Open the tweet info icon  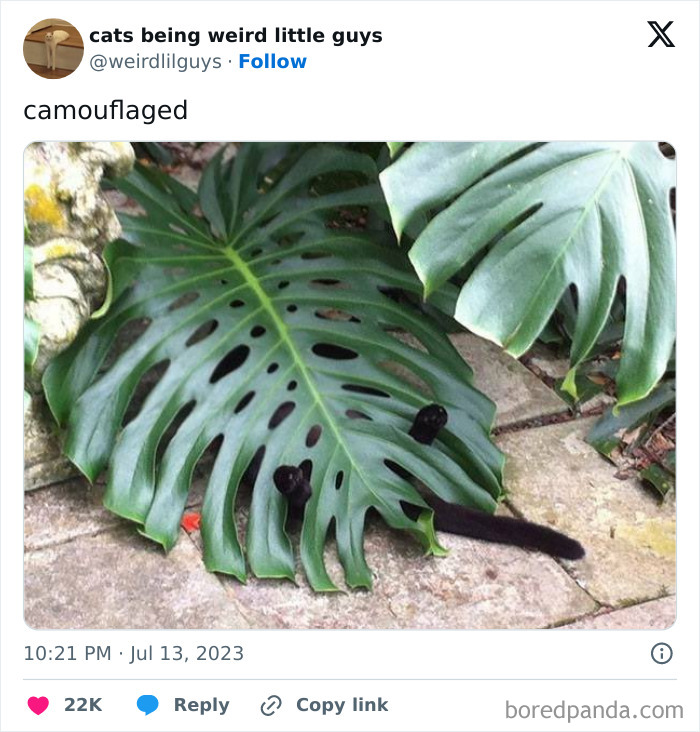point(661,653)
